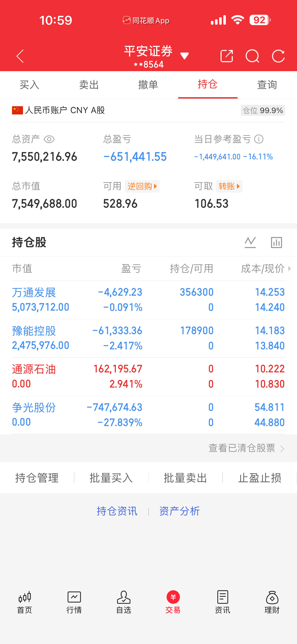
Task: Go to 行情 in bottom navigation
Action: coord(74,602)
